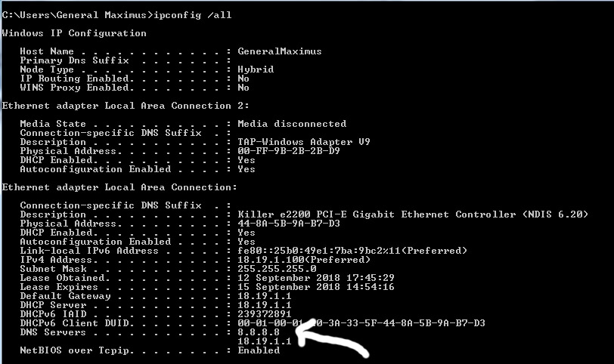Viewport: 614px width, 364px height.
Task: Click the TAP-Windows Adapter V9 description
Action: tap(304, 142)
